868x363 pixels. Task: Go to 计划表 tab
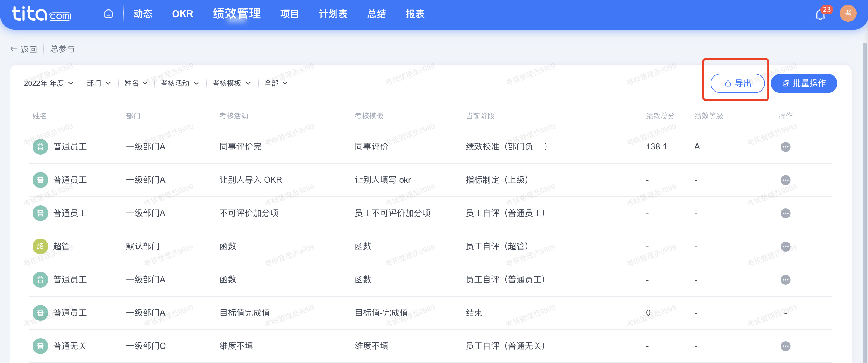[x=333, y=14]
